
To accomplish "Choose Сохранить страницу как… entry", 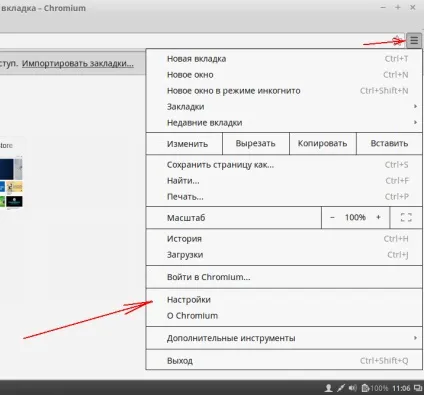I will tap(284, 165).
